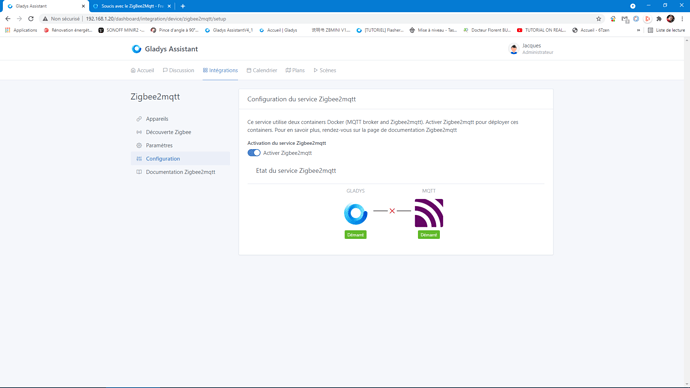The width and height of the screenshot is (690, 388).
Task: Switch to the Intégrations tab
Action: click(220, 70)
